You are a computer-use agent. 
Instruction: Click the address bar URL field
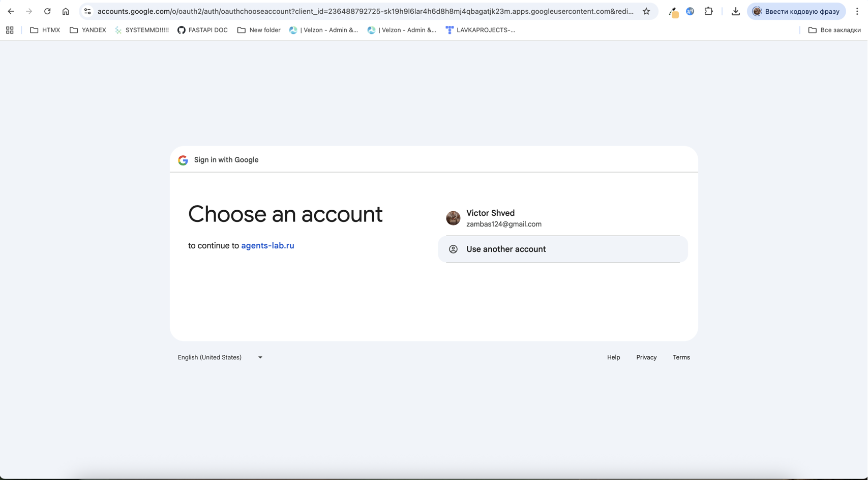[365, 11]
